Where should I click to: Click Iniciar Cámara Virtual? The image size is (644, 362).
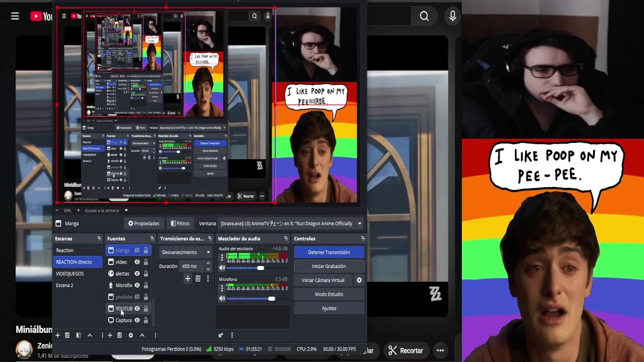point(323,280)
